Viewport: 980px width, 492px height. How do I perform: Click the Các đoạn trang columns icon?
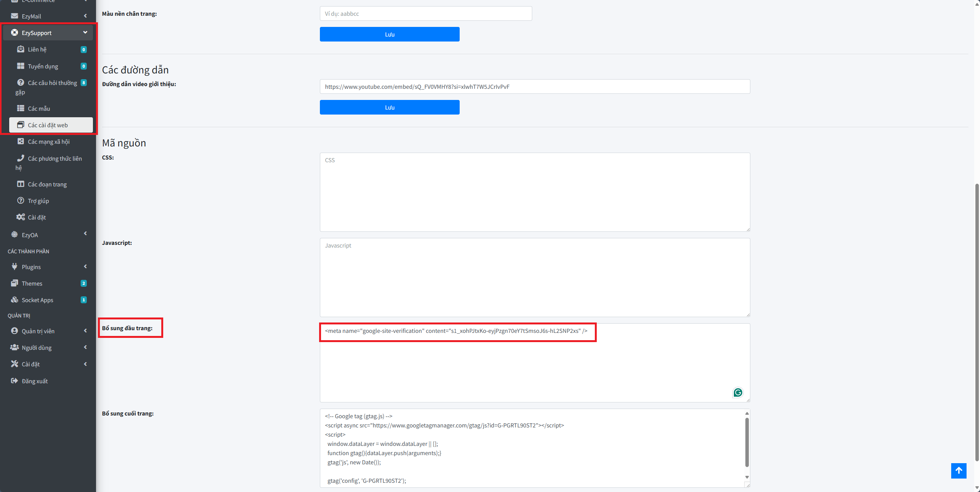[x=21, y=184]
